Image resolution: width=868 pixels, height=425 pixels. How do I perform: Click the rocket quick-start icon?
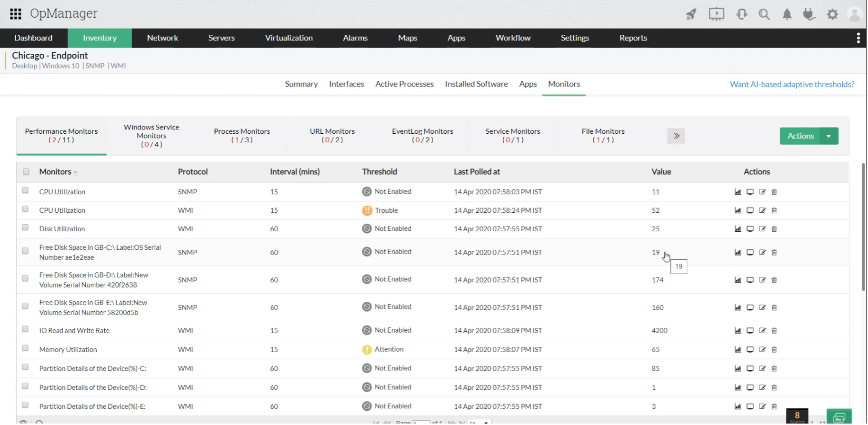pos(691,14)
